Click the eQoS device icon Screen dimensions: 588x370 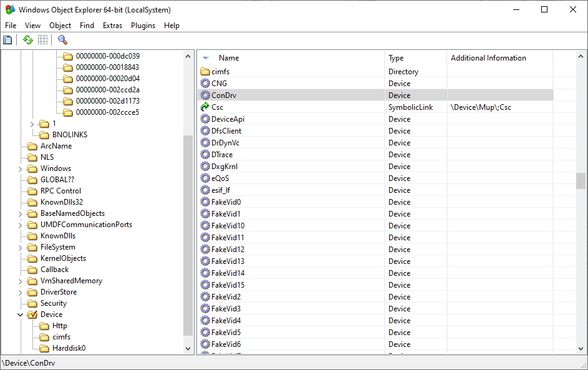205,178
